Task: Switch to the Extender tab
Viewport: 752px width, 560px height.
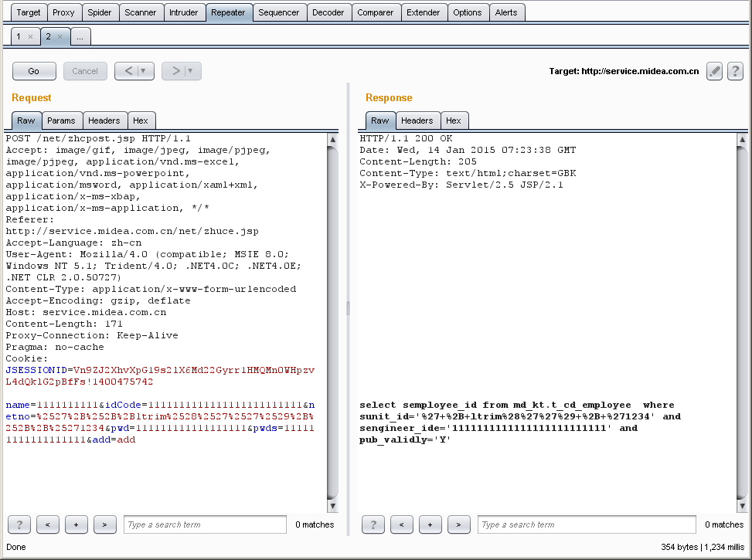Action: pyautogui.click(x=423, y=12)
